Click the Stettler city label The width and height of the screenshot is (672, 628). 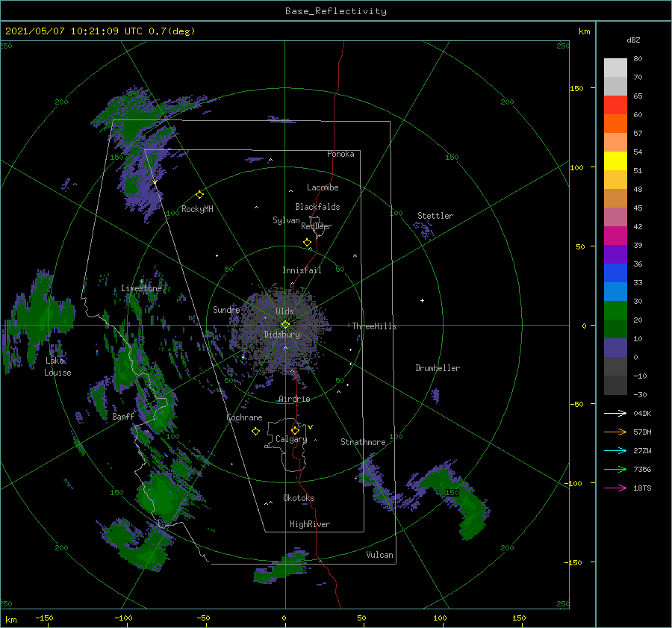point(435,216)
